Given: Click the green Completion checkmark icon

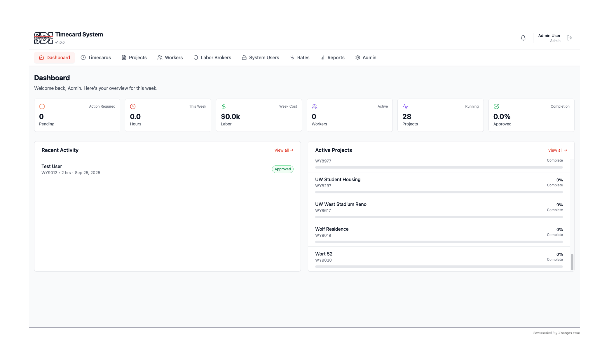Looking at the screenshot, I should (x=496, y=106).
